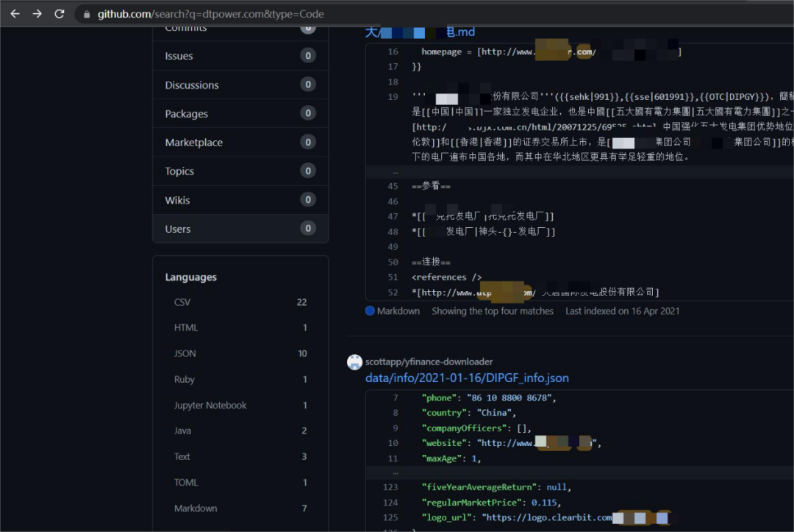Select the Wikis search category
794x532 pixels.
click(240, 200)
